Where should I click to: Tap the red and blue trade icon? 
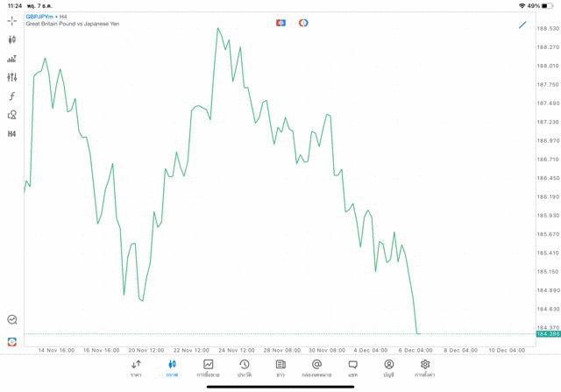point(280,23)
